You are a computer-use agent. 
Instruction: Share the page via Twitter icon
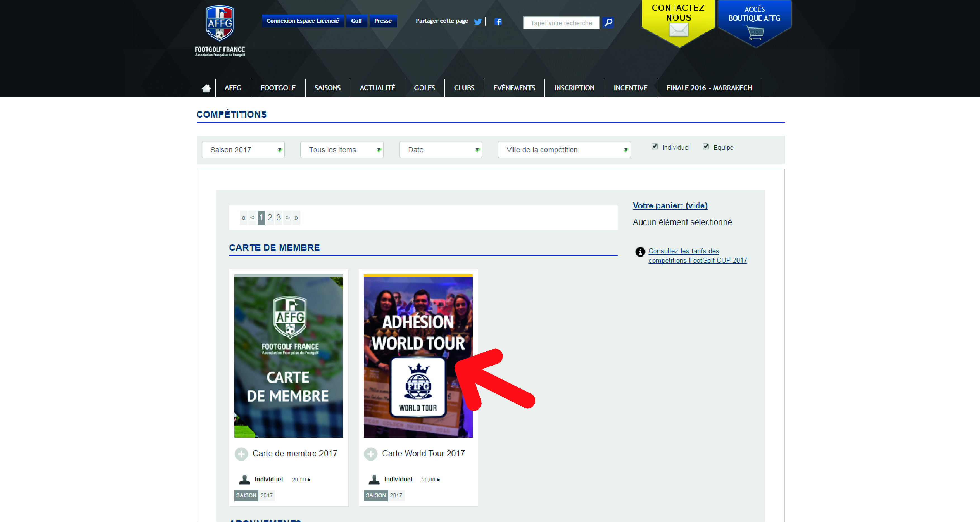[477, 22]
